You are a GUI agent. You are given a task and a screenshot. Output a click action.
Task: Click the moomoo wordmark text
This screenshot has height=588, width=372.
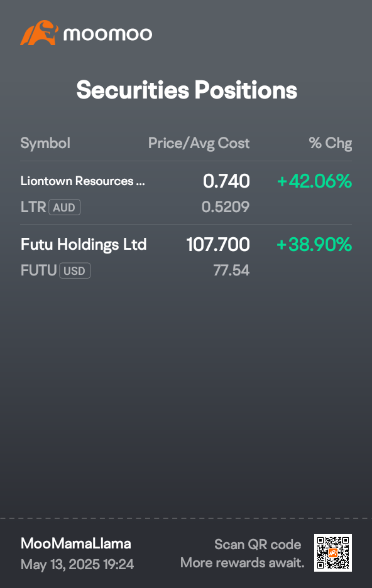click(x=107, y=34)
